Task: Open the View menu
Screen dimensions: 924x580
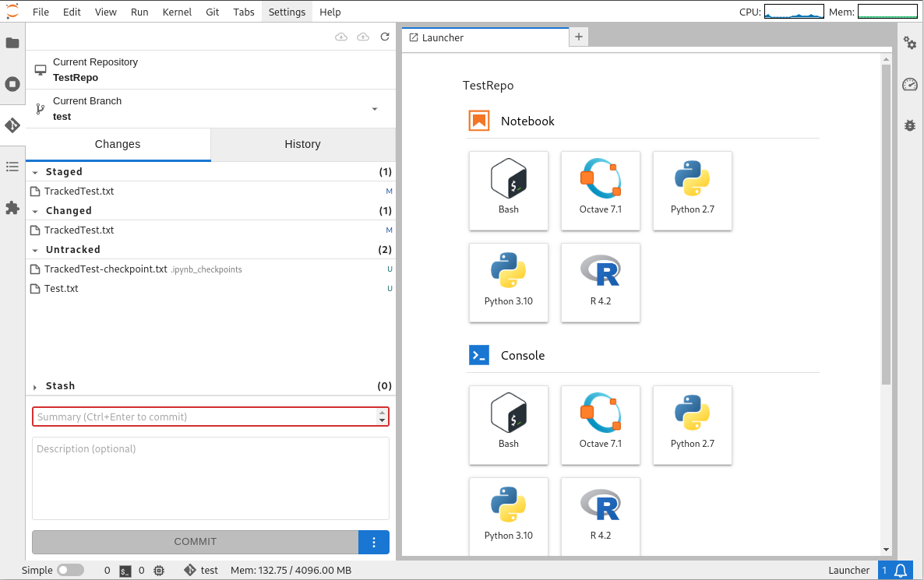Action: pyautogui.click(x=105, y=12)
